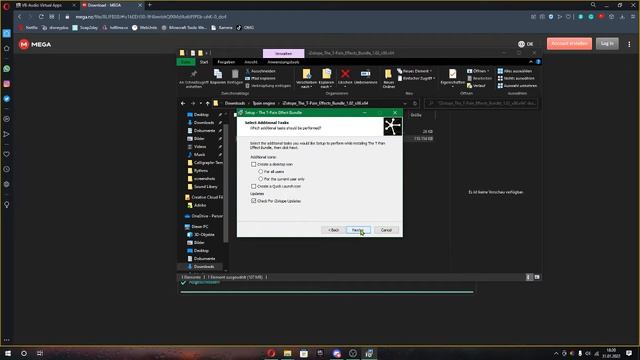640x360 pixels.
Task: Click the Explorer back navigation arrow
Action: (183, 103)
